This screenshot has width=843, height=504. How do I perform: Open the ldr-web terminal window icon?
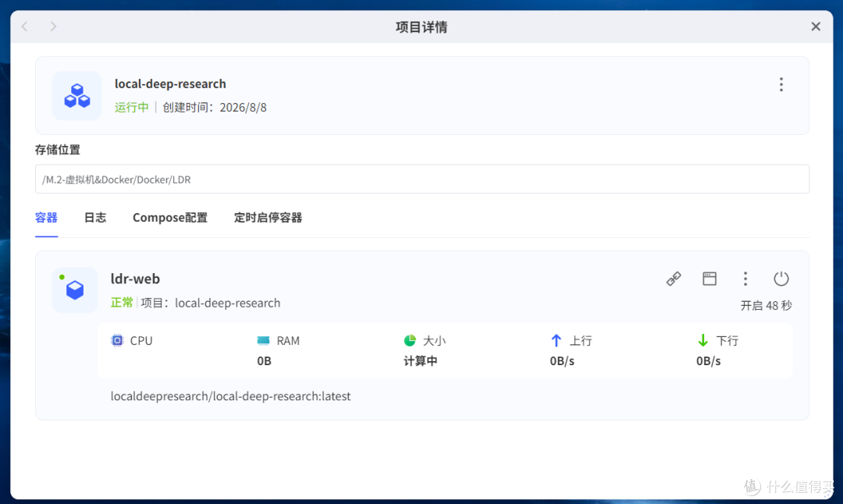click(710, 279)
